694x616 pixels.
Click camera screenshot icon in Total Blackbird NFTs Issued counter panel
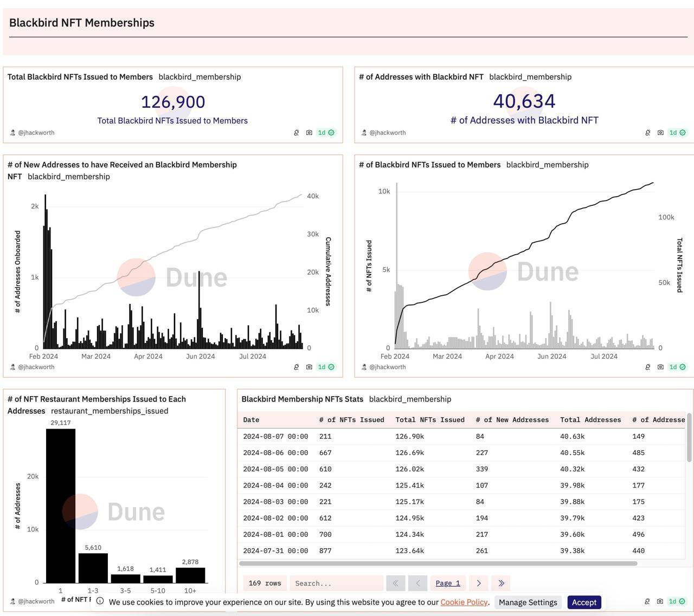click(x=309, y=132)
